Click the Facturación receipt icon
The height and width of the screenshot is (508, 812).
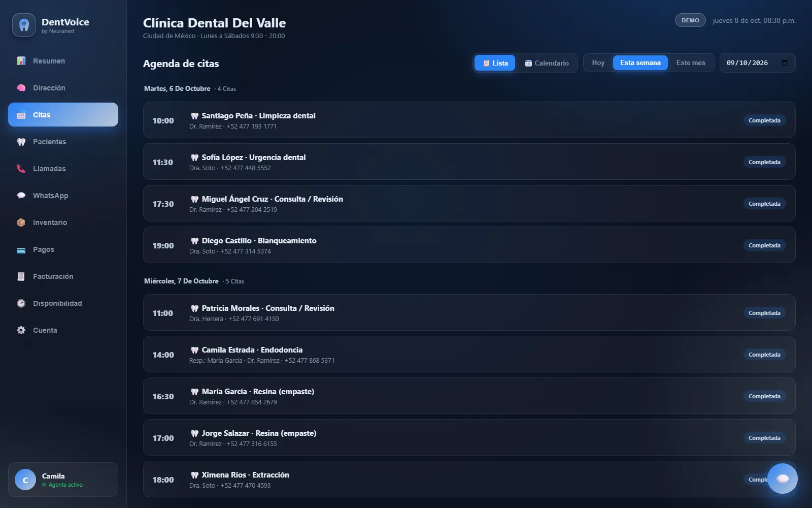click(x=21, y=276)
